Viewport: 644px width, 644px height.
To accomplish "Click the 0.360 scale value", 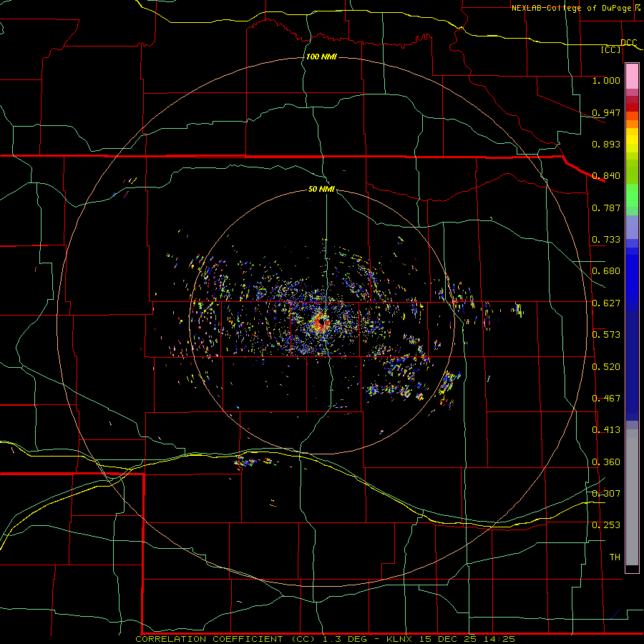I will tap(606, 462).
